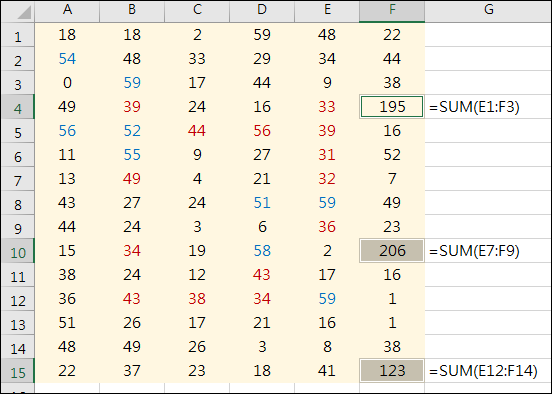Select column B header
This screenshot has height=394, width=552.
pyautogui.click(x=132, y=11)
